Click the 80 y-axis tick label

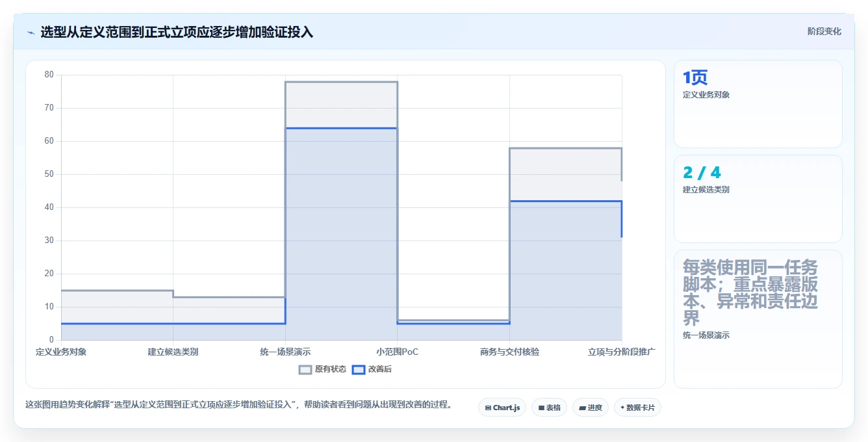tap(49, 75)
